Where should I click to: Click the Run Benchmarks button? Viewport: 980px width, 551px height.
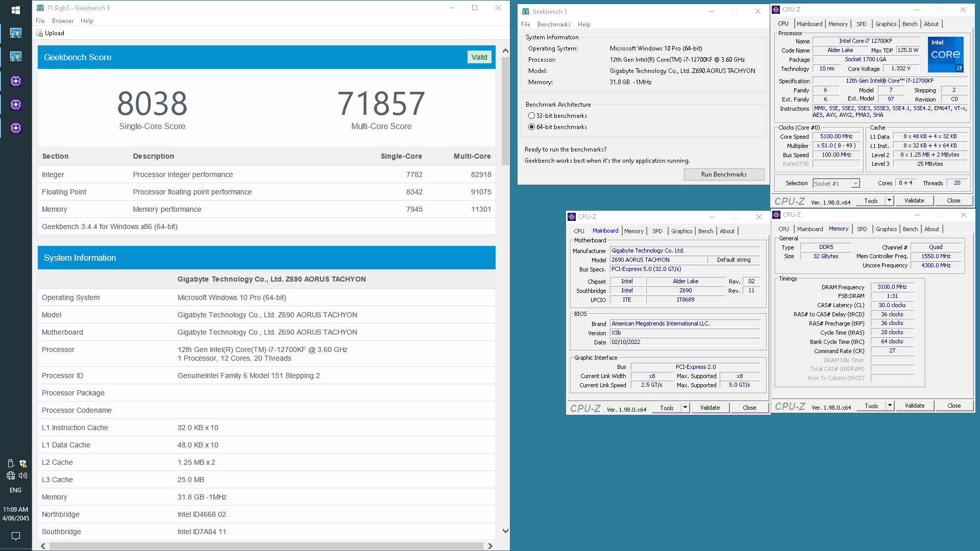(724, 174)
